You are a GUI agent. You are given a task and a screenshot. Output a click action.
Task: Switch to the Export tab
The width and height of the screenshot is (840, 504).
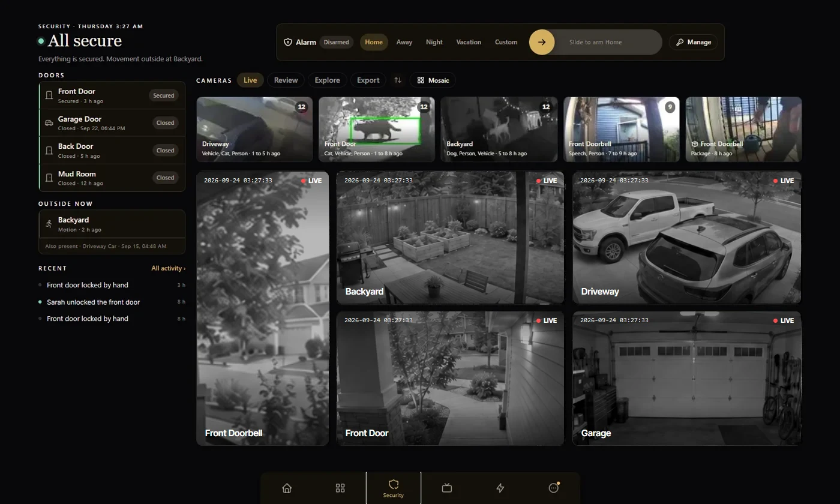coord(368,80)
